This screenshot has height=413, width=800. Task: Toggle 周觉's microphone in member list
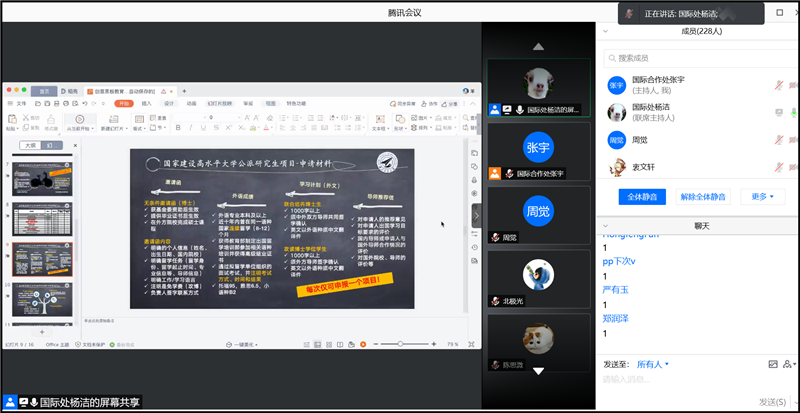pos(778,141)
